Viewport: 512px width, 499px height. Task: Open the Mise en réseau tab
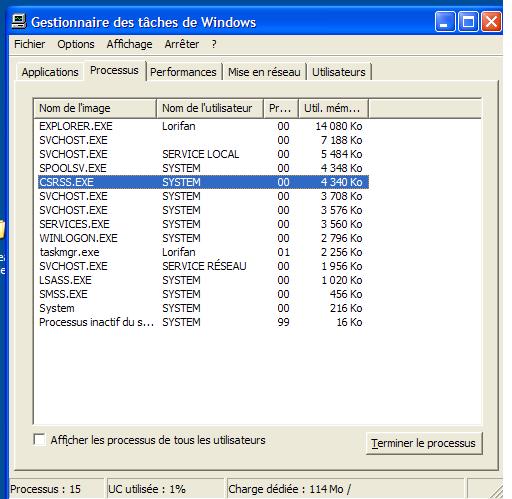[264, 72]
